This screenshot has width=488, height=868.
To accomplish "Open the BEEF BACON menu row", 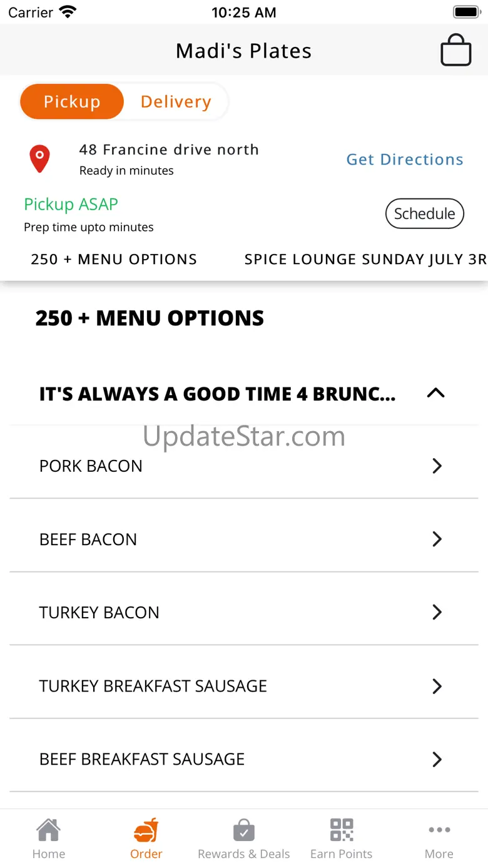I will tap(244, 539).
